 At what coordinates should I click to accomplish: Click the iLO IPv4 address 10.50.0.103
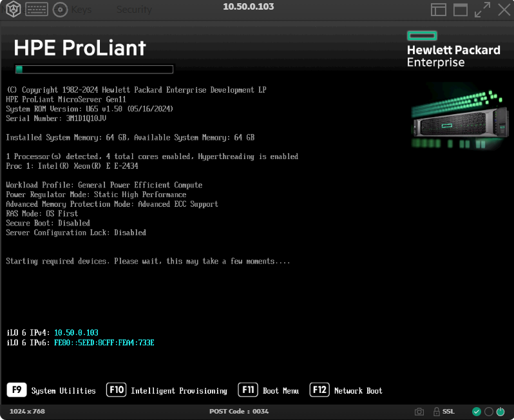coord(77,333)
